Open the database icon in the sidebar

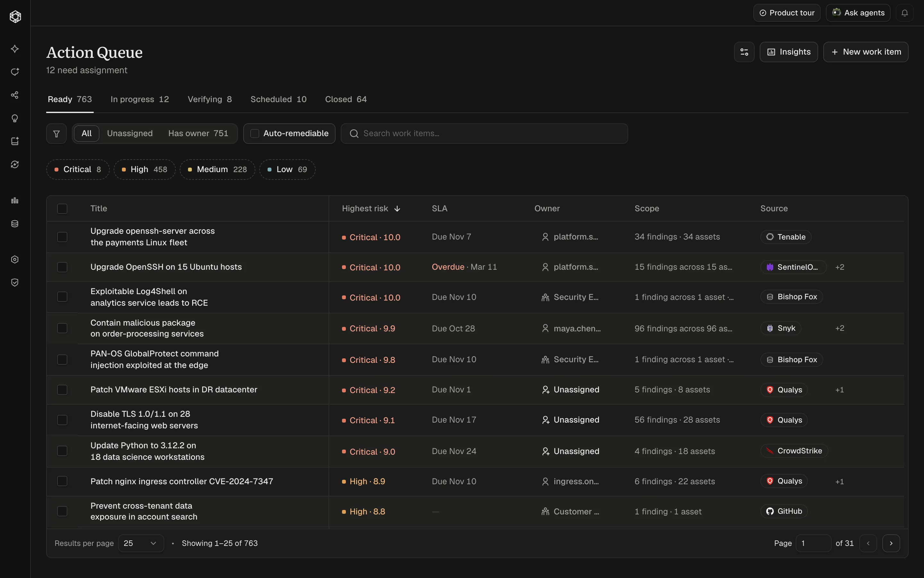click(15, 223)
